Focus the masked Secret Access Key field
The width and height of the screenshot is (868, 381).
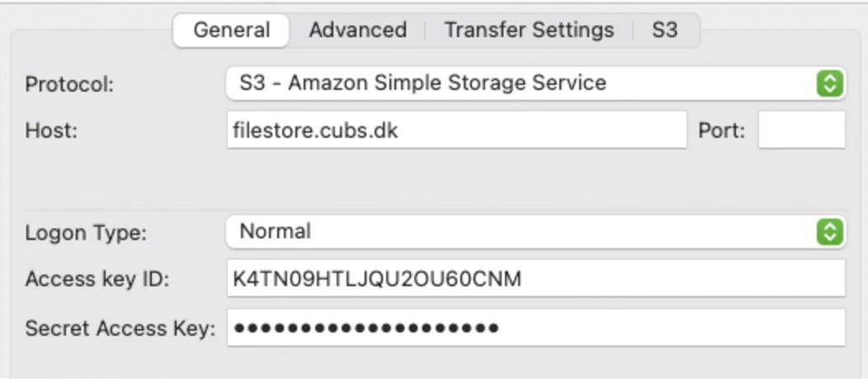[x=535, y=328]
